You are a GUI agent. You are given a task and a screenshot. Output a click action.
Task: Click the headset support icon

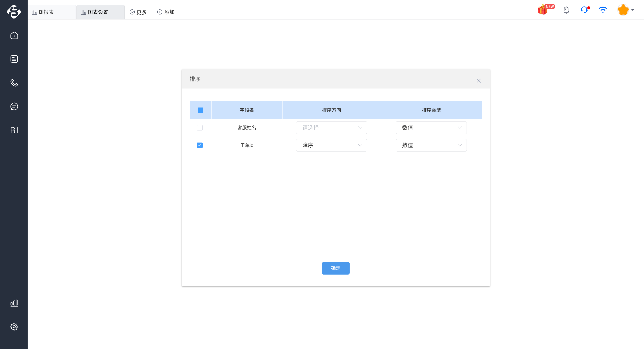(584, 10)
